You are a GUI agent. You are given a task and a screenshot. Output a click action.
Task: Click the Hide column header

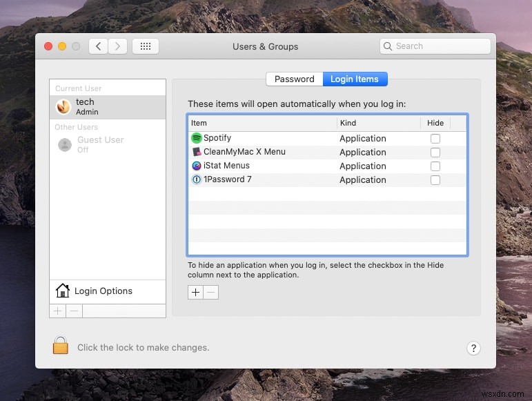[x=435, y=123]
